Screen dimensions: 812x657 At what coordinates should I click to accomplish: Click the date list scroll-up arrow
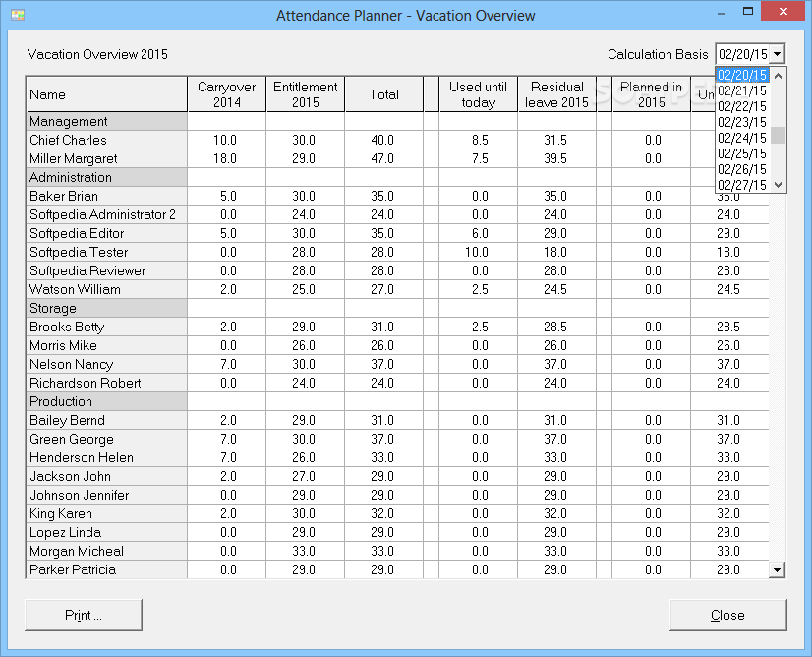tap(778, 76)
